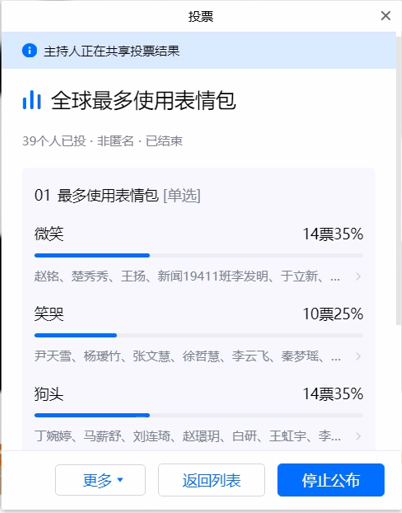
Task: Click the bar chart icon beside title
Action: coord(32,100)
